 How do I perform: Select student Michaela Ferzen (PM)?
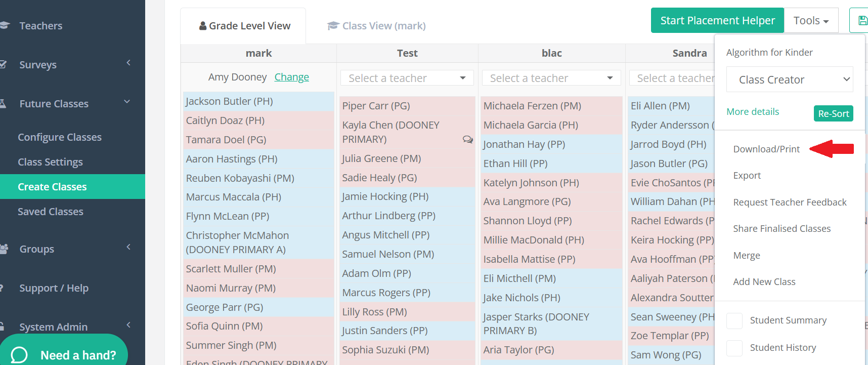(551, 106)
